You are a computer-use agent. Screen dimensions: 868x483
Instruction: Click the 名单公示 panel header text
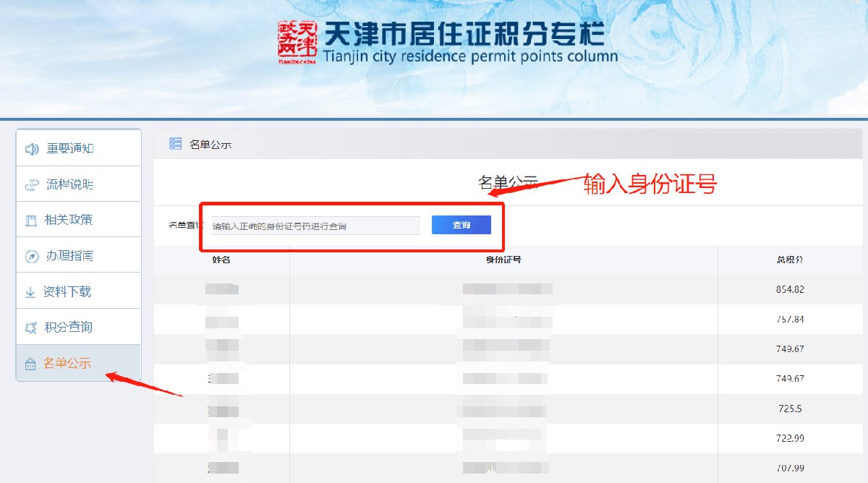tap(210, 145)
